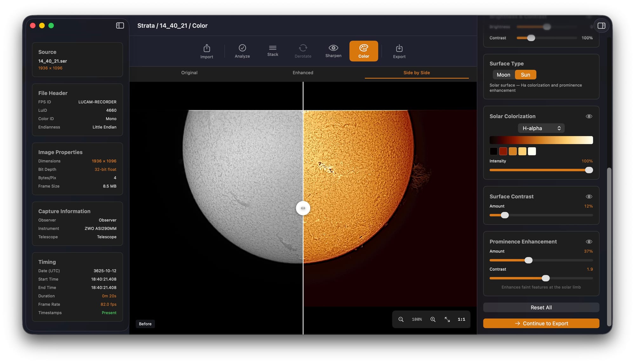Toggle the right inspector panel icon
Viewport: 635px width, 364px height.
coord(601,26)
